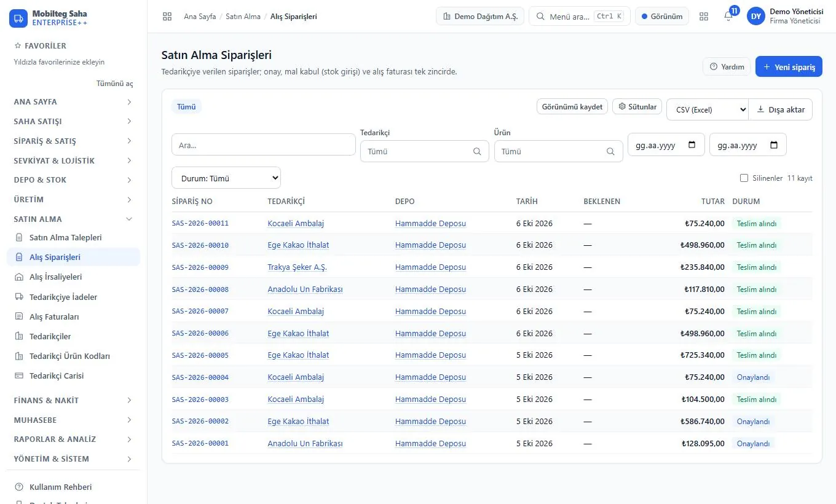Open the Durum: Tümü dropdown

[x=226, y=178]
